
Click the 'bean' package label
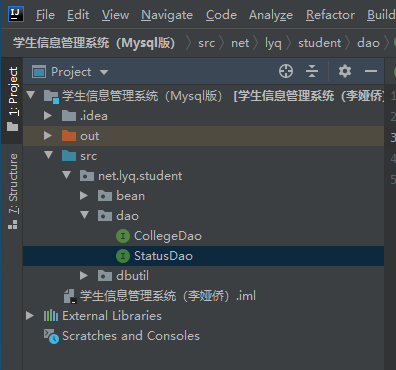(x=131, y=196)
